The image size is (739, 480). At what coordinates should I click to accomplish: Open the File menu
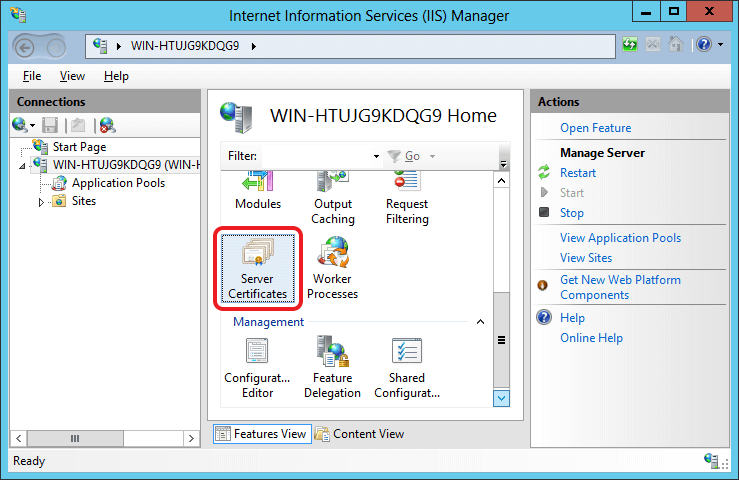(32, 76)
